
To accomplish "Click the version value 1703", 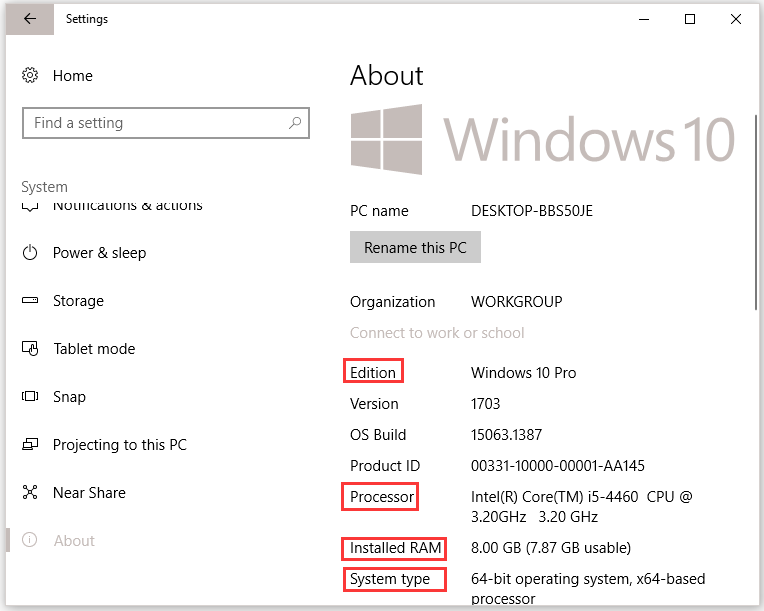I will tap(485, 404).
